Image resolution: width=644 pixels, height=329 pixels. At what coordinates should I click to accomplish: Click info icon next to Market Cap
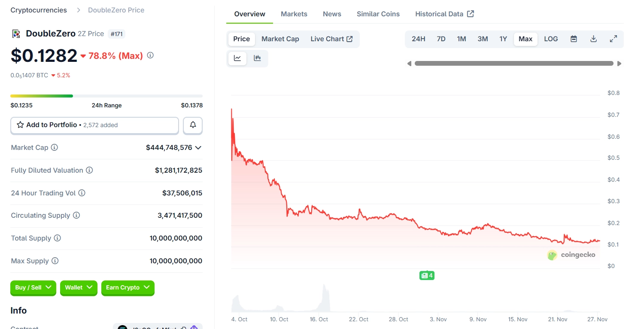pos(55,147)
